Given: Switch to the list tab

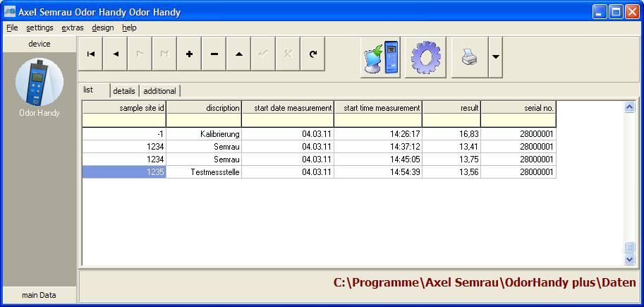Looking at the screenshot, I should pos(95,90).
